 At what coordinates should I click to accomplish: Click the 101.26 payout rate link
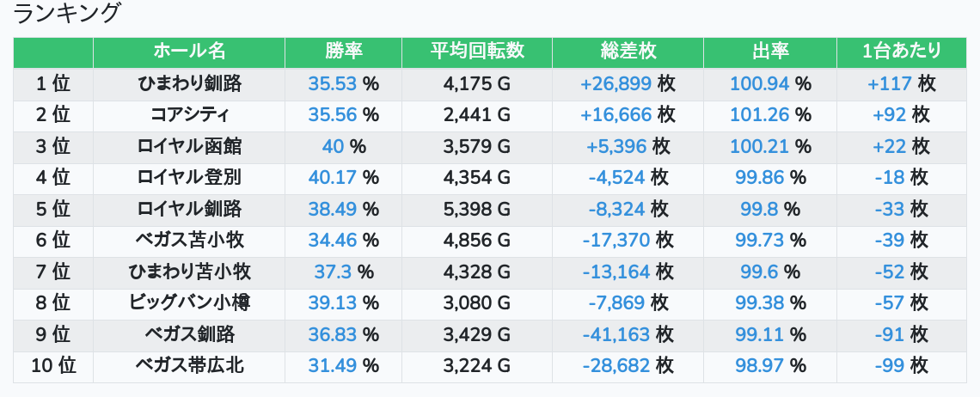[x=759, y=115]
